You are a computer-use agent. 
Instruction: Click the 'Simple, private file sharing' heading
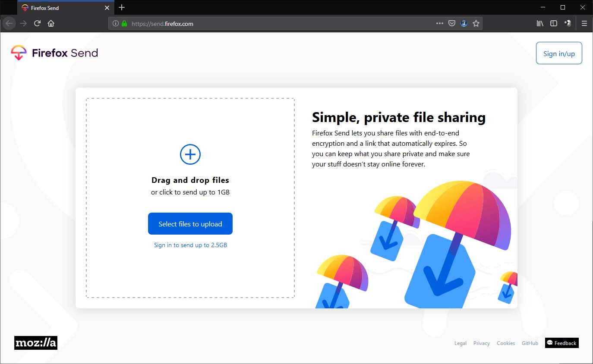click(x=399, y=117)
